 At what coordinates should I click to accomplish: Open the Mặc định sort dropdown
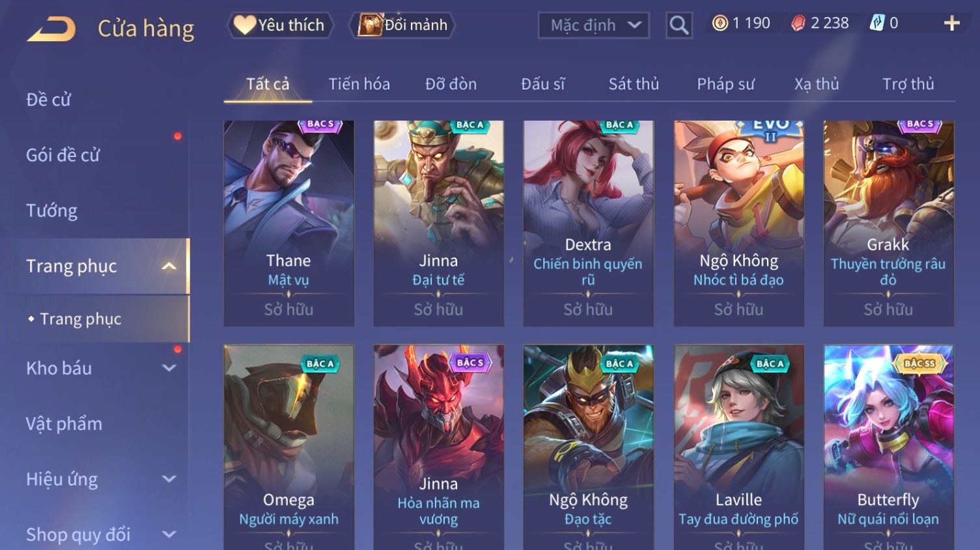pos(593,25)
